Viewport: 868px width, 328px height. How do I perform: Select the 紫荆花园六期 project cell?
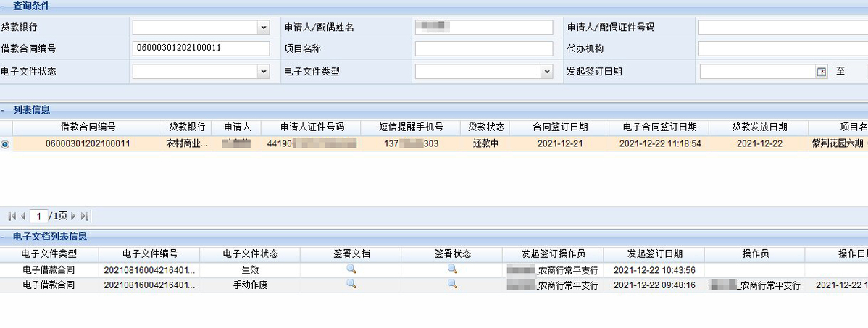(838, 144)
